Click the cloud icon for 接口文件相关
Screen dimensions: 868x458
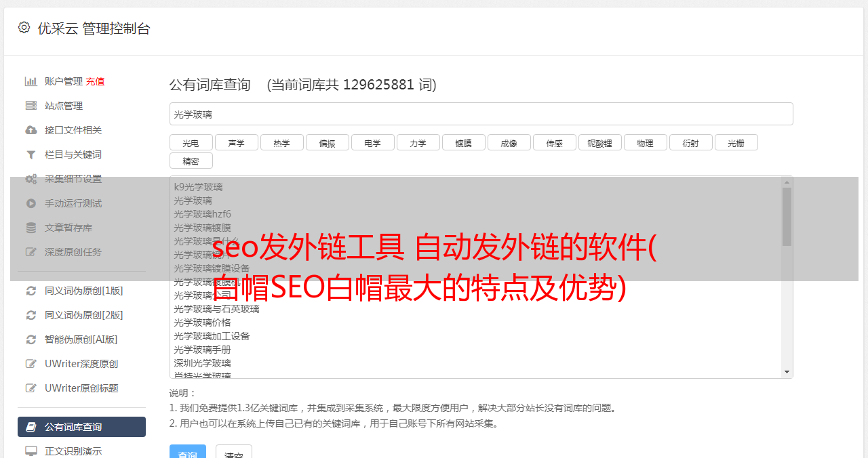point(31,130)
